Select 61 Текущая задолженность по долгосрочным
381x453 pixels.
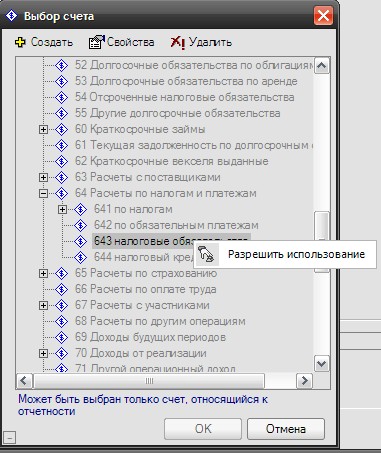(194, 145)
